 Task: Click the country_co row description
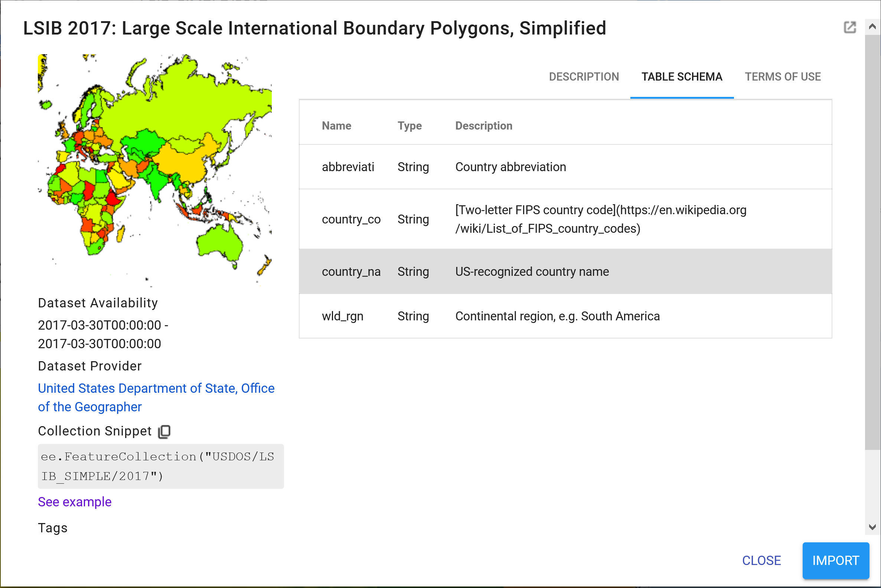point(600,219)
